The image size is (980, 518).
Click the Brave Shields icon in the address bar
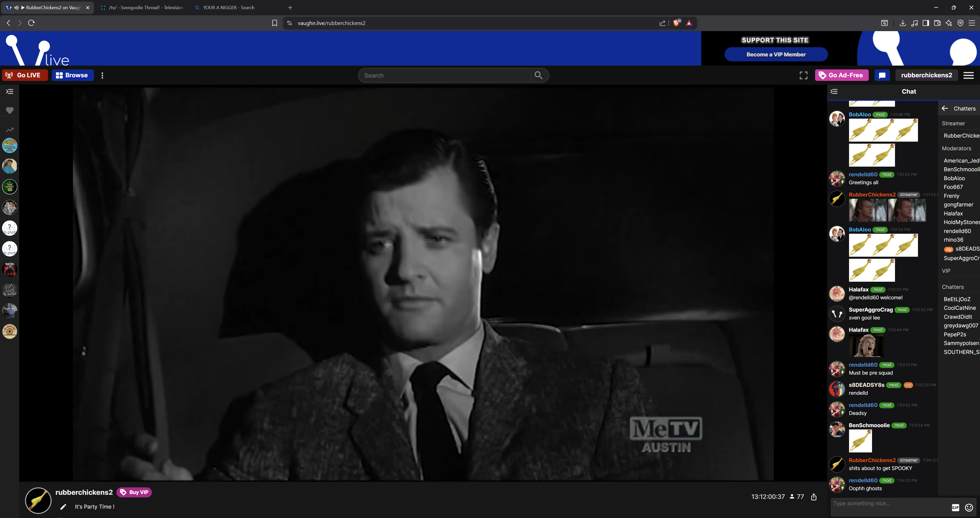(x=676, y=23)
